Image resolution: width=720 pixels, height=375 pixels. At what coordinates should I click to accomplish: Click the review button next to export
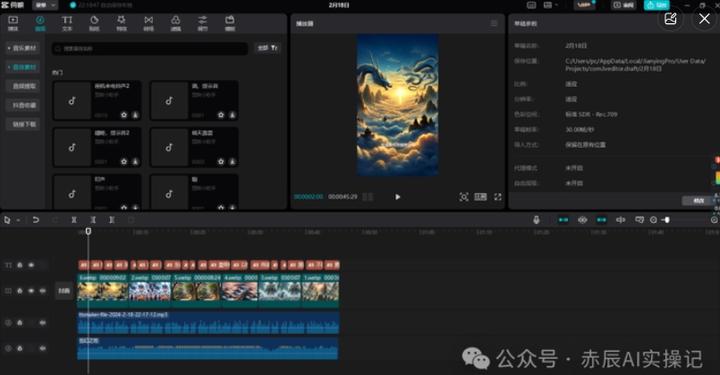(624, 5)
